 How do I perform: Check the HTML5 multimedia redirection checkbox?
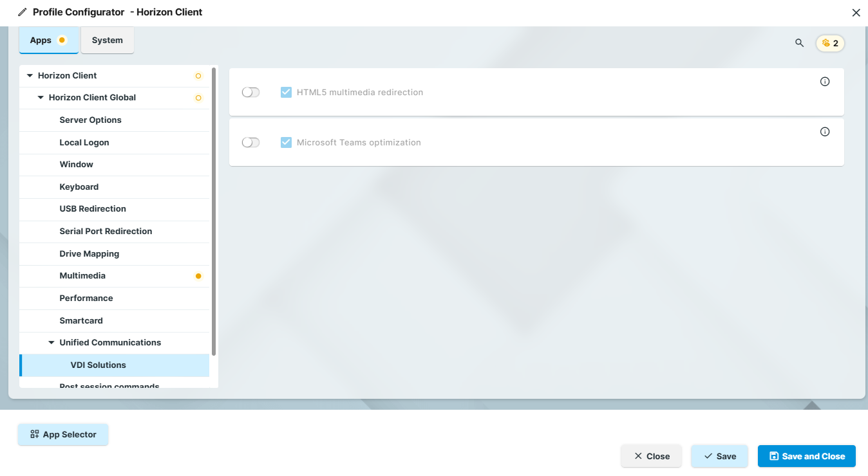[287, 93]
